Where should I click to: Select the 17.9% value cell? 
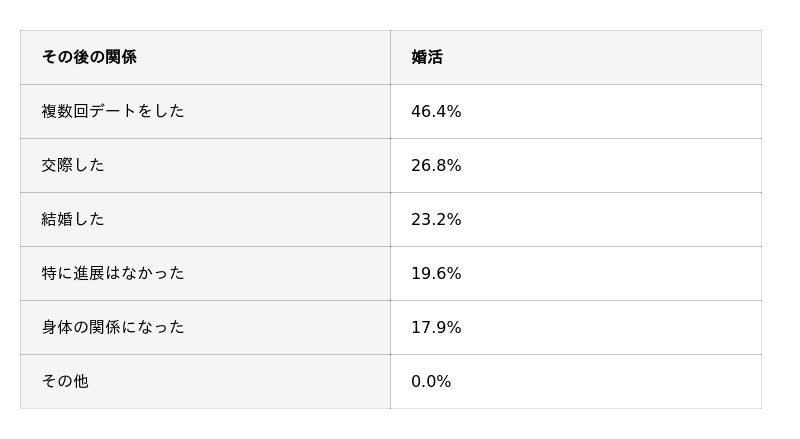point(436,327)
